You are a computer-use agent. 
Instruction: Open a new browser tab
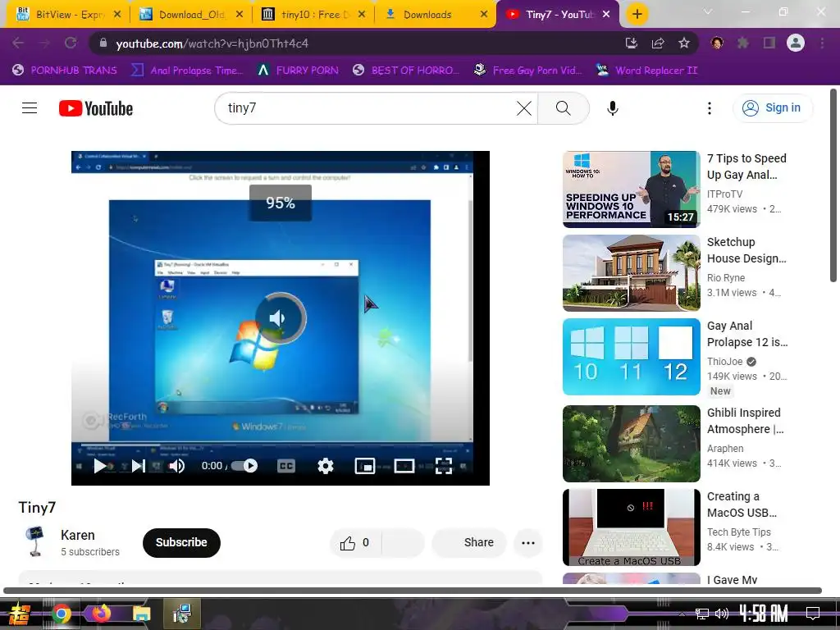coord(637,15)
